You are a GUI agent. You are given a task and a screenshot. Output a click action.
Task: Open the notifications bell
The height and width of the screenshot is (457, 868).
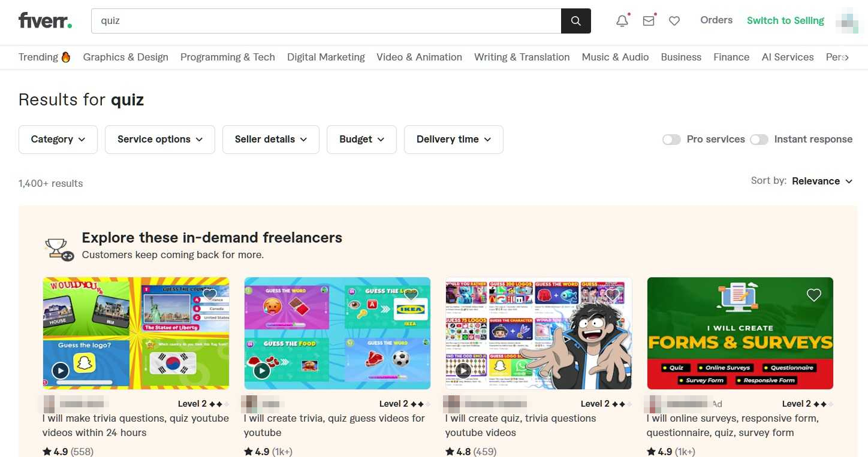tap(622, 21)
